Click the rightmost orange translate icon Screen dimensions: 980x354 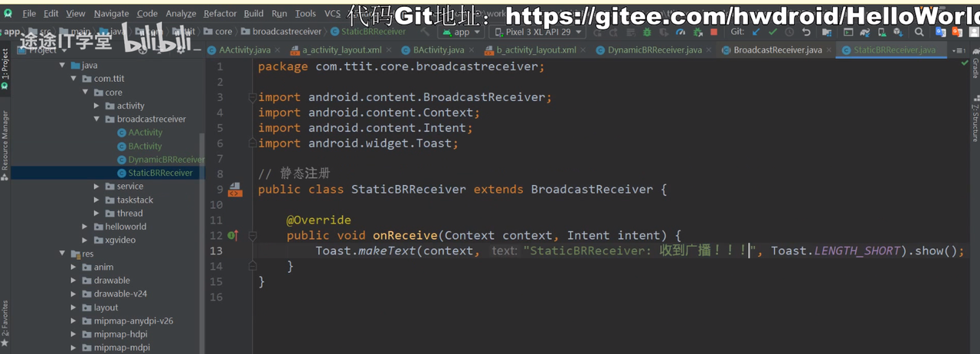[x=957, y=32]
